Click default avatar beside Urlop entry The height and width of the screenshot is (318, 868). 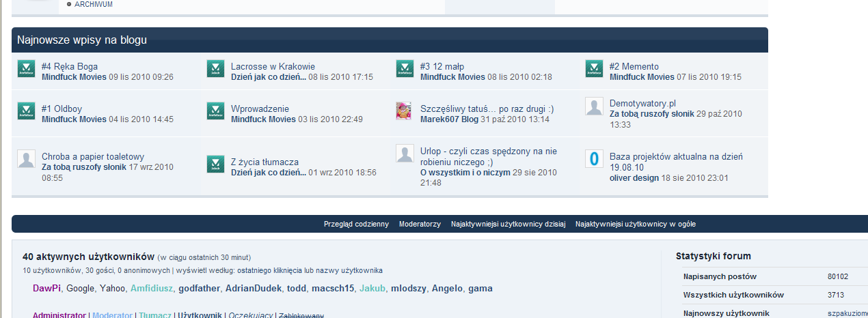point(405,154)
